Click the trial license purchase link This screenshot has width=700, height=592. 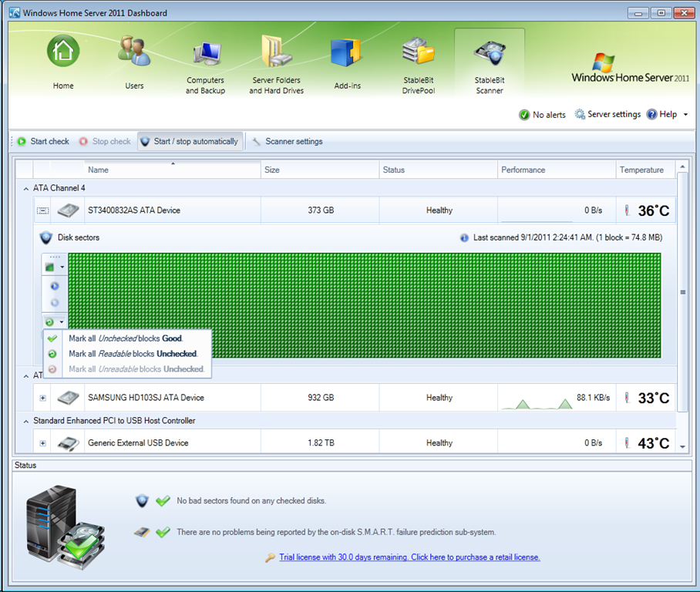coord(409,557)
